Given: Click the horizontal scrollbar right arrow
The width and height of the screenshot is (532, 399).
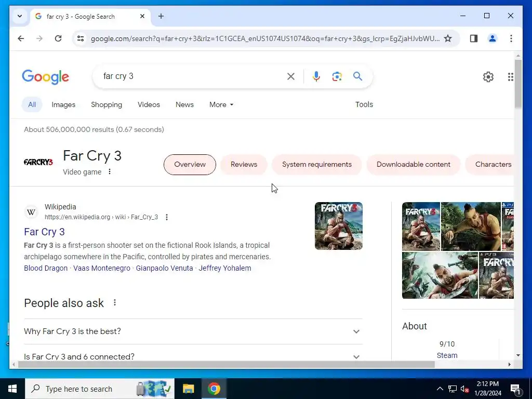Looking at the screenshot, I should (x=509, y=364).
